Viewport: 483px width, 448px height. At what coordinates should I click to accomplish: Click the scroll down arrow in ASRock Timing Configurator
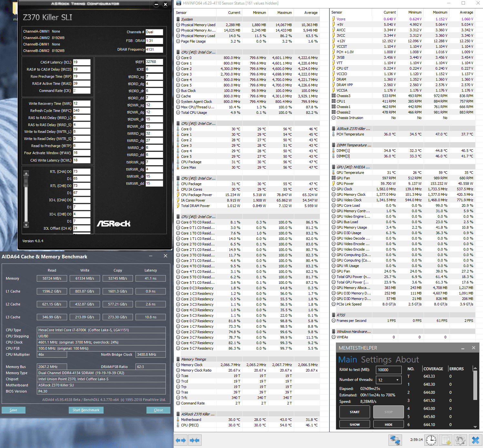point(26,225)
